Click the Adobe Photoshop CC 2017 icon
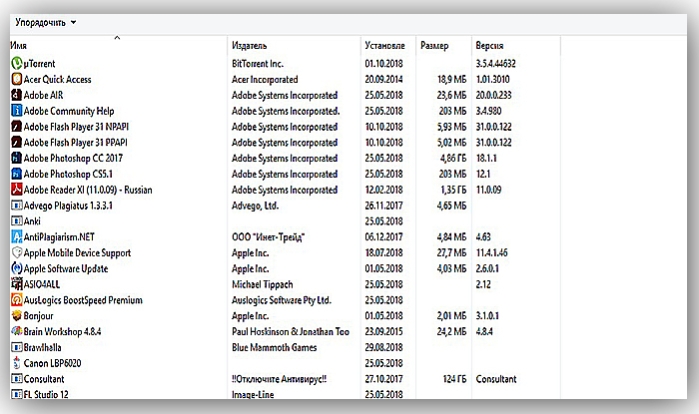The image size is (699, 414). tap(16, 158)
